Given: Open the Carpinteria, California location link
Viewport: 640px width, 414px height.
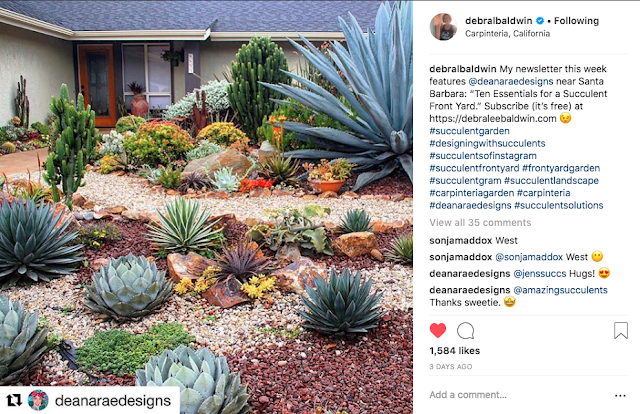Looking at the screenshot, I should point(507,33).
